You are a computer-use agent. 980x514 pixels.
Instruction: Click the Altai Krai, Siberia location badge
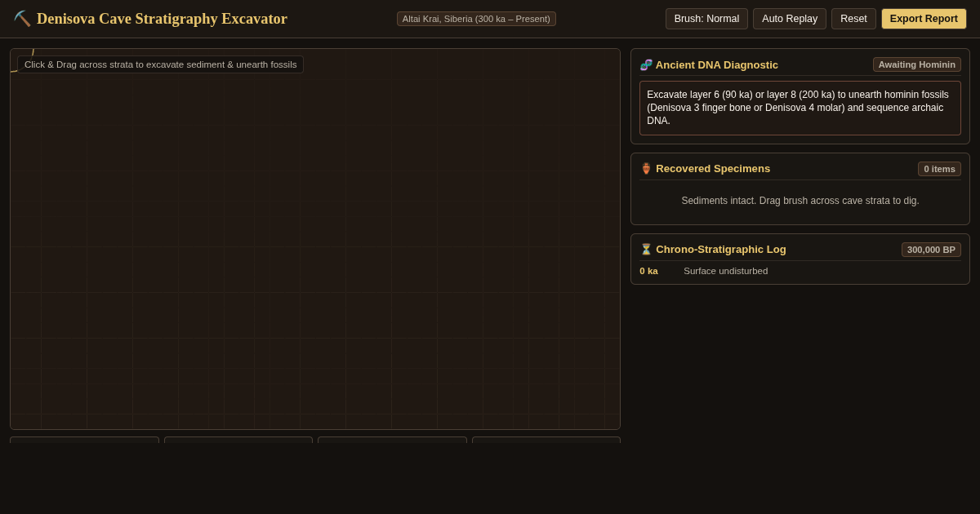476,19
